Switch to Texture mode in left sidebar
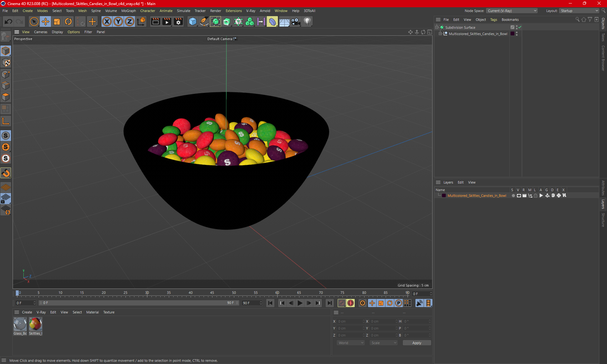 coord(6,63)
